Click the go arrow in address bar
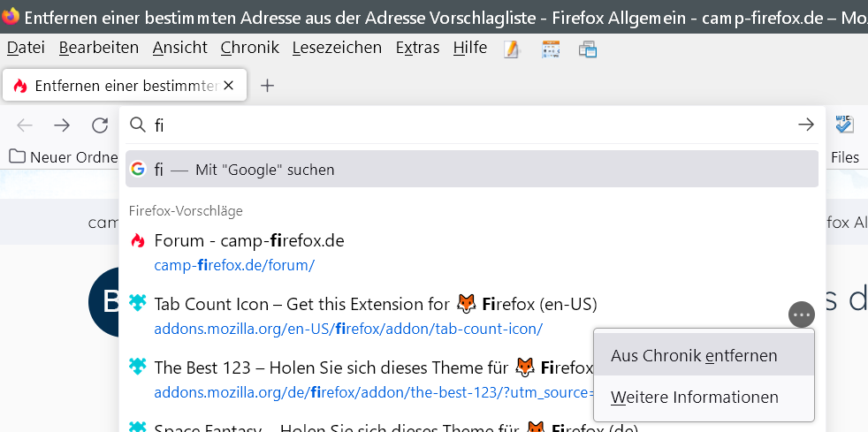868x432 pixels. pyautogui.click(x=805, y=125)
